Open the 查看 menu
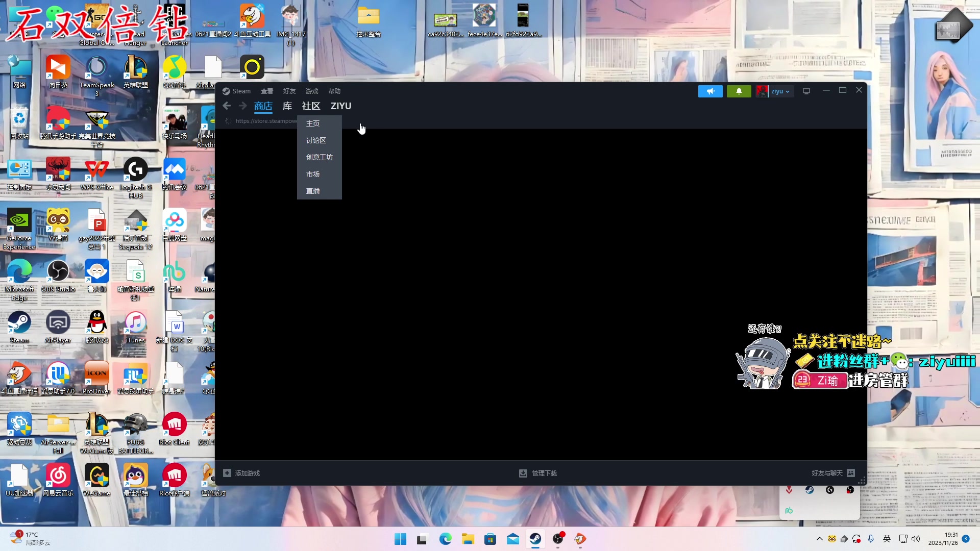This screenshot has height=551, width=980. pos(267,91)
